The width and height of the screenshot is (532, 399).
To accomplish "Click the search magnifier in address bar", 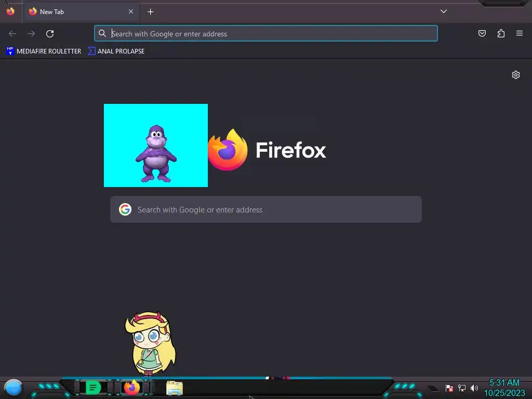I will click(x=102, y=33).
